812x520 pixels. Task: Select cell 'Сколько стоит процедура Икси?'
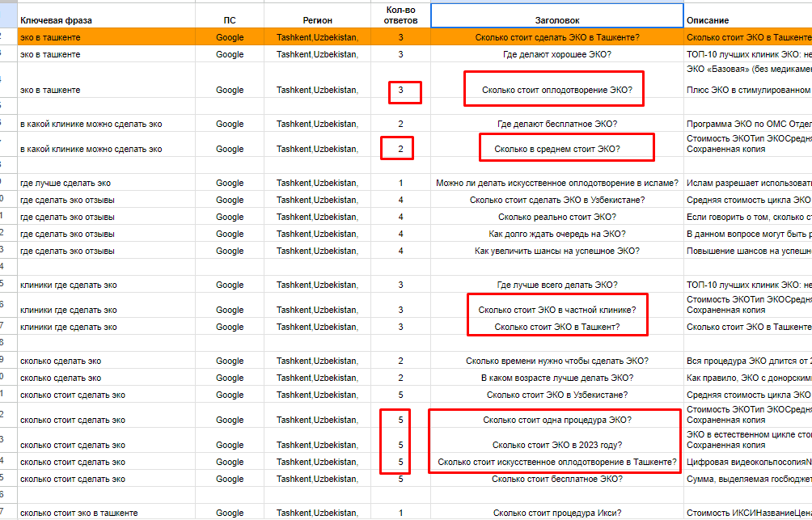557,512
